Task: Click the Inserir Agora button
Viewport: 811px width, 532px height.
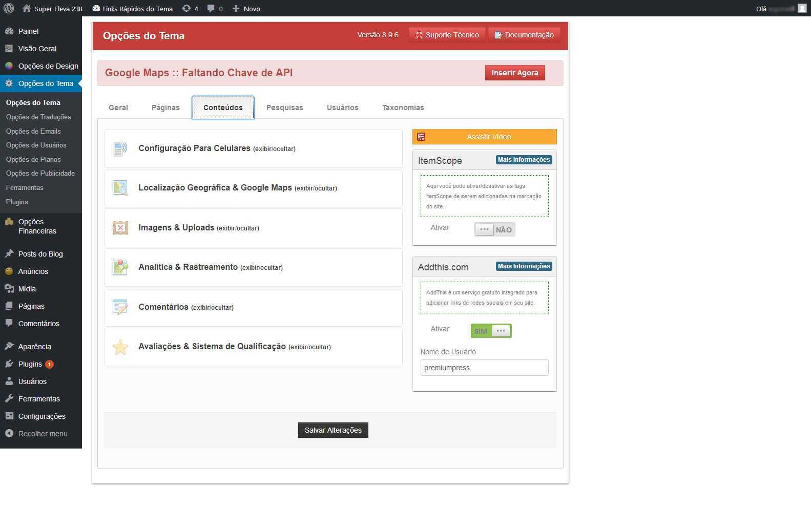Action: (x=514, y=73)
